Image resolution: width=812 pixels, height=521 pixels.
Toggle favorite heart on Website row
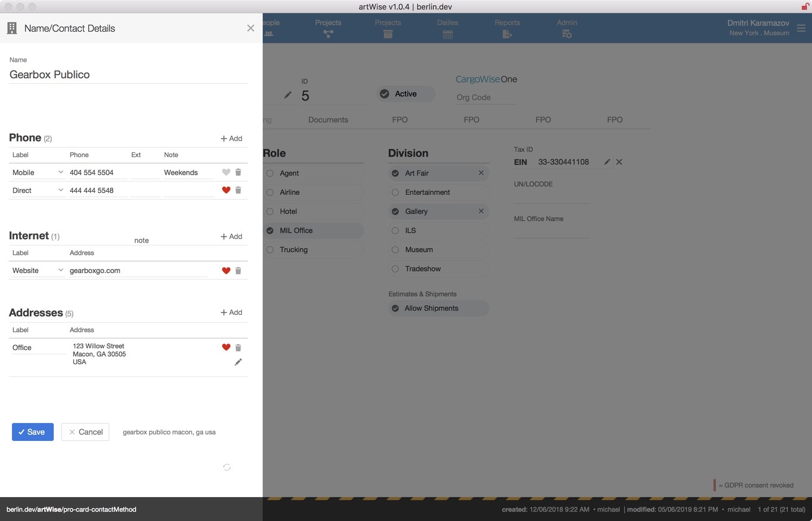(x=226, y=270)
